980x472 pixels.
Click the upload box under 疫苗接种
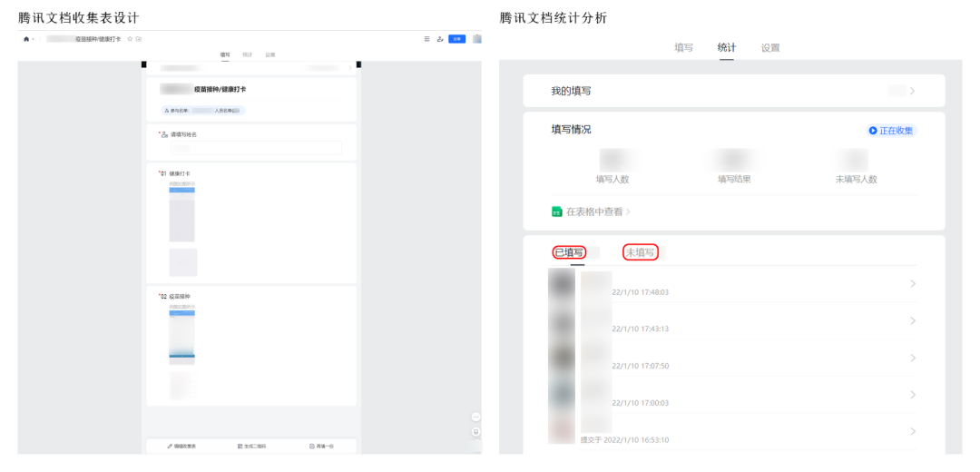(x=183, y=385)
